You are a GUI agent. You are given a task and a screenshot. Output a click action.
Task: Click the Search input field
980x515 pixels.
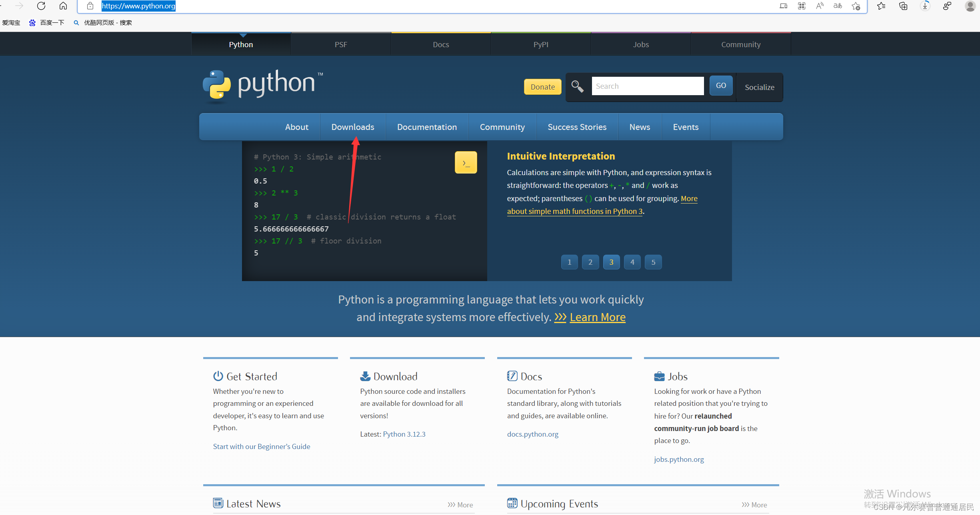pyautogui.click(x=648, y=86)
